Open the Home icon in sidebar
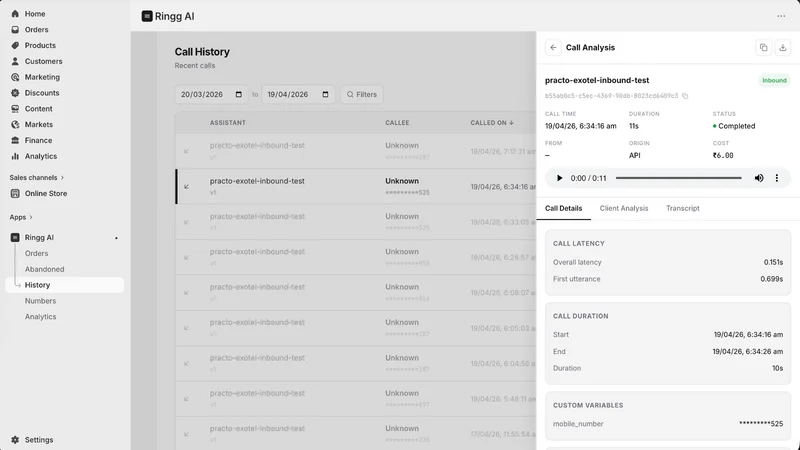This screenshot has width=800, height=450. tap(15, 14)
